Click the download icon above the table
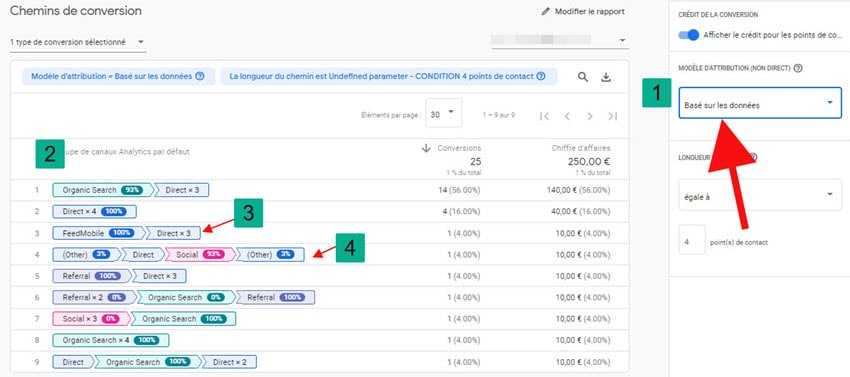 (606, 77)
